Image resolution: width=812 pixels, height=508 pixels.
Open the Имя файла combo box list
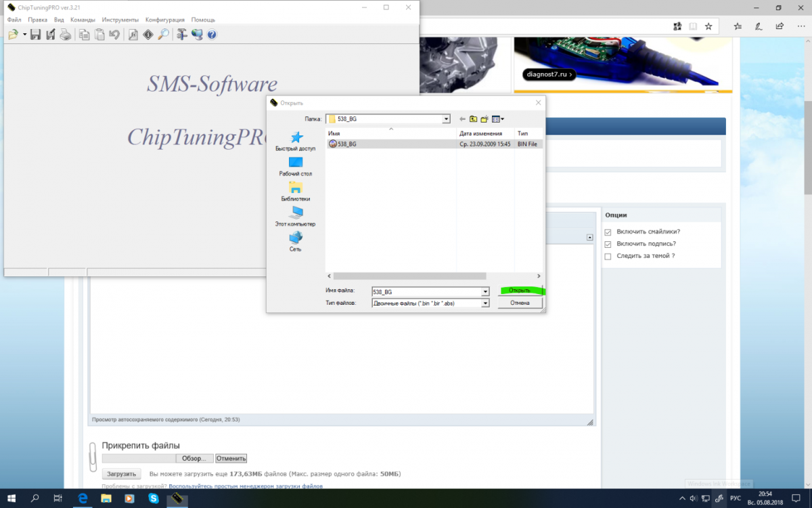(485, 292)
